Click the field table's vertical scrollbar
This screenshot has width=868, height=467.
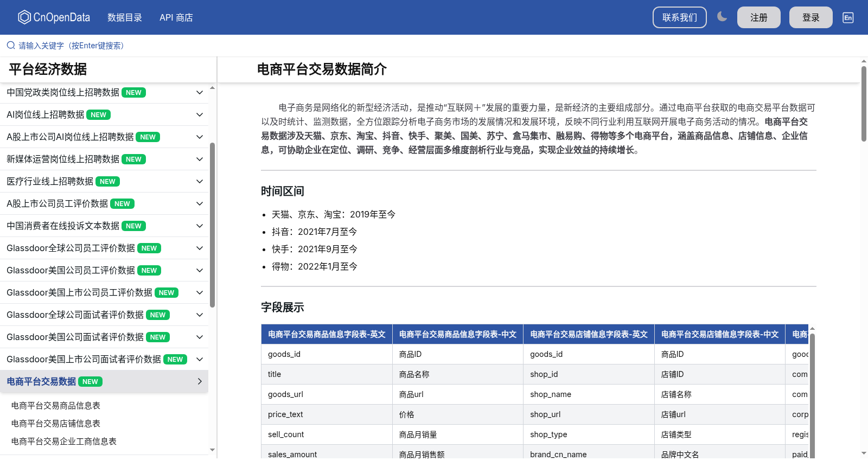click(812, 396)
